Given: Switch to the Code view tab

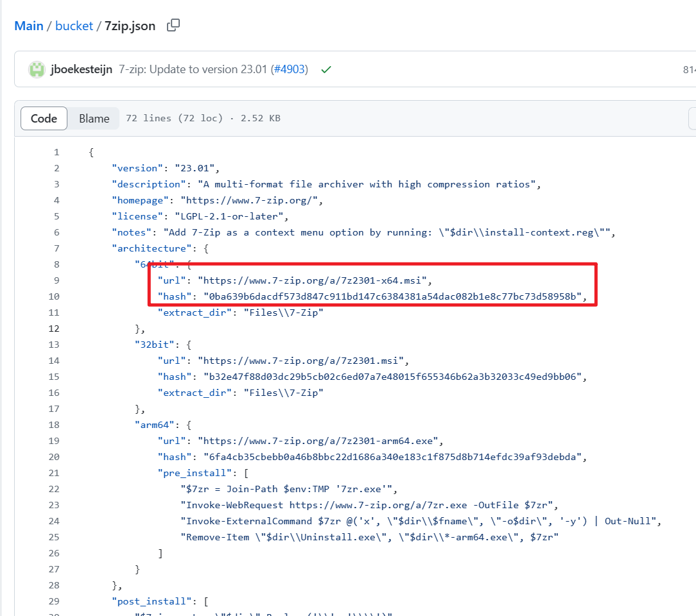Looking at the screenshot, I should click(44, 119).
